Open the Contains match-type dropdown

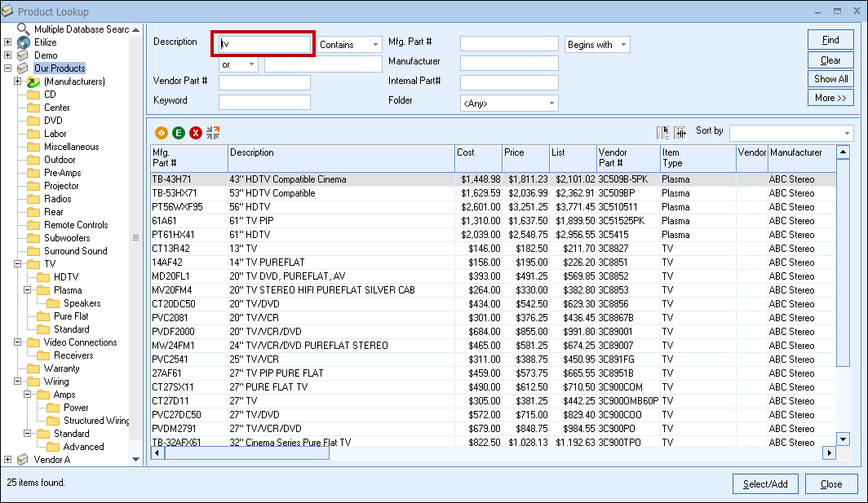click(375, 45)
